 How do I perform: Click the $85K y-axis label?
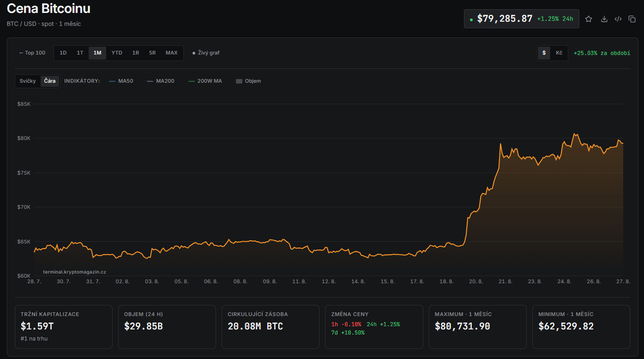[24, 104]
